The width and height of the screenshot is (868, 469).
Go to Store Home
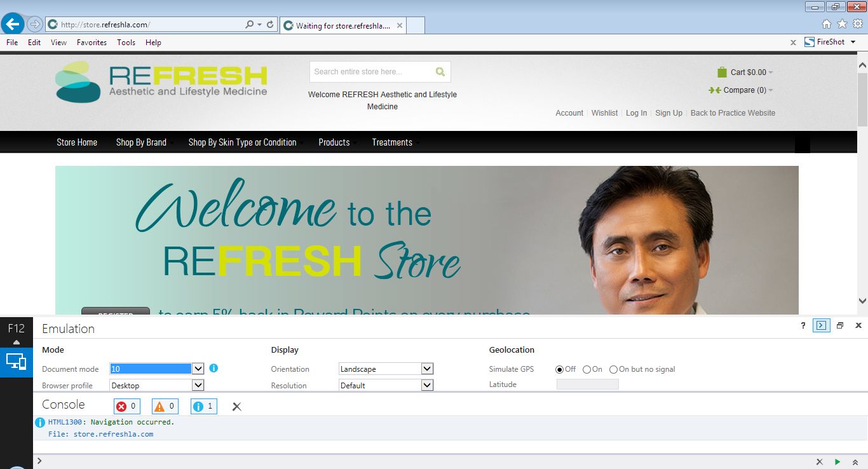pos(77,142)
